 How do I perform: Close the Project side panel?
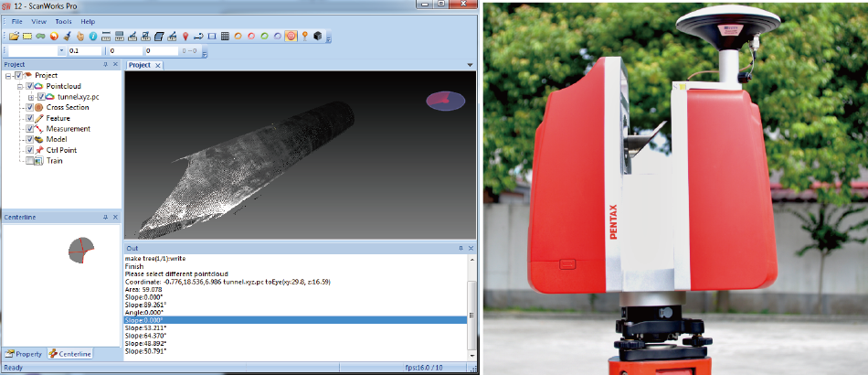(x=115, y=65)
